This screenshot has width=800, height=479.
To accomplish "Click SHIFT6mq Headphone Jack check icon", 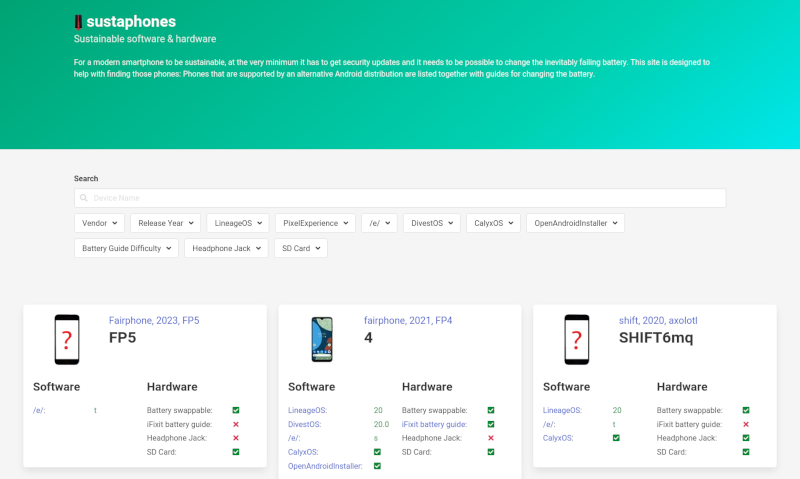I will click(746, 438).
